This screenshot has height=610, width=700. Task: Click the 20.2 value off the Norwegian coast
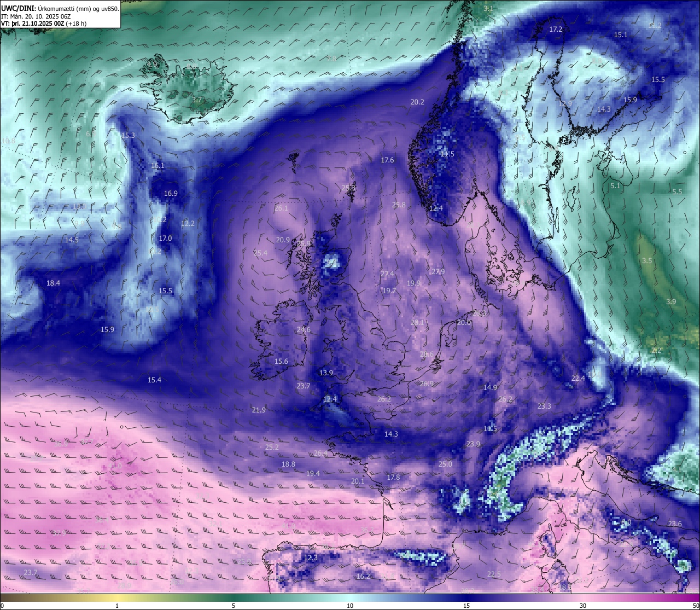417,102
